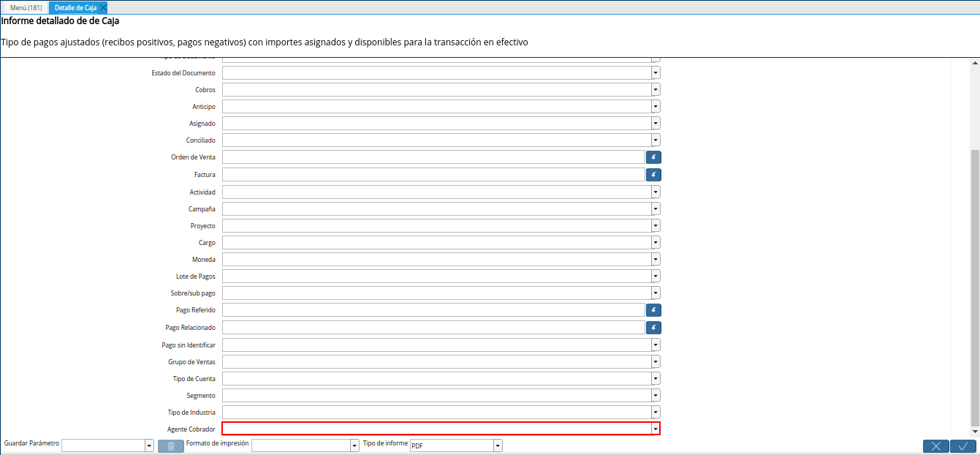Open the Anticipo dropdown arrow

(656, 107)
